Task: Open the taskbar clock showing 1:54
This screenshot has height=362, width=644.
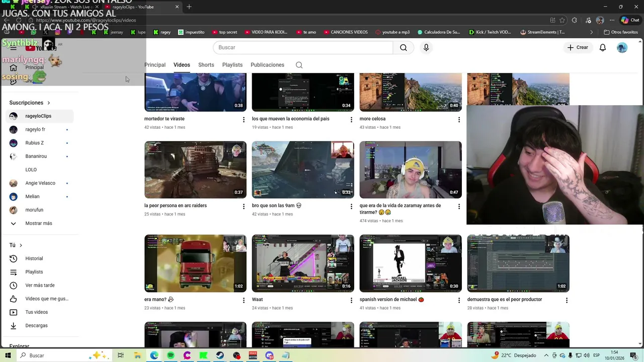Action: pos(615,355)
